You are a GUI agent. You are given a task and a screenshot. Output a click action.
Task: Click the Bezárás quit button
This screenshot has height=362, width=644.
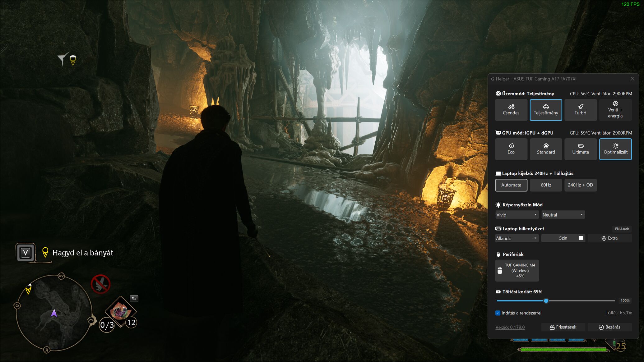[609, 327]
